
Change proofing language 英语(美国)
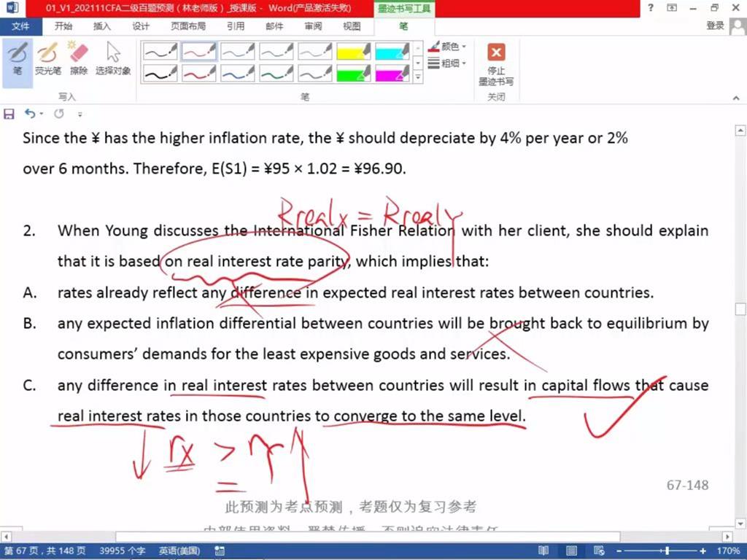[x=179, y=551]
